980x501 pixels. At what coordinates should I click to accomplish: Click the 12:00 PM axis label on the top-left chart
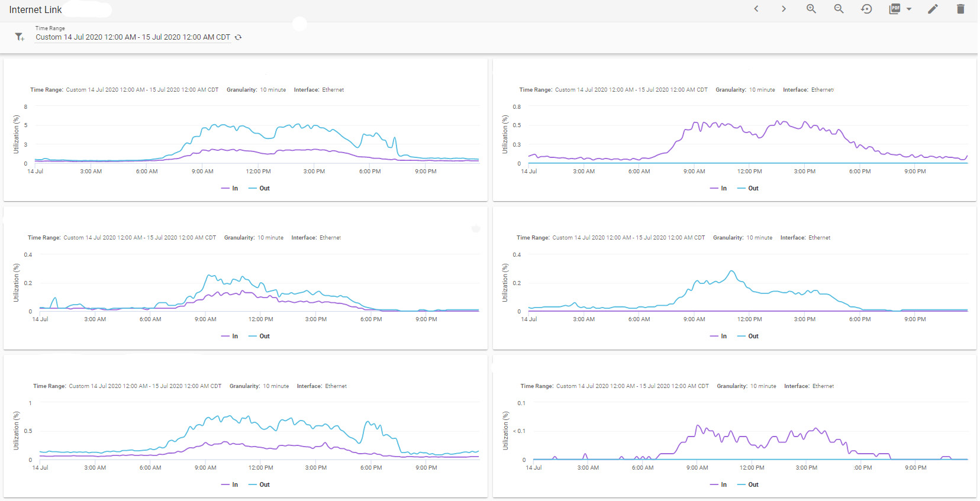(258, 172)
